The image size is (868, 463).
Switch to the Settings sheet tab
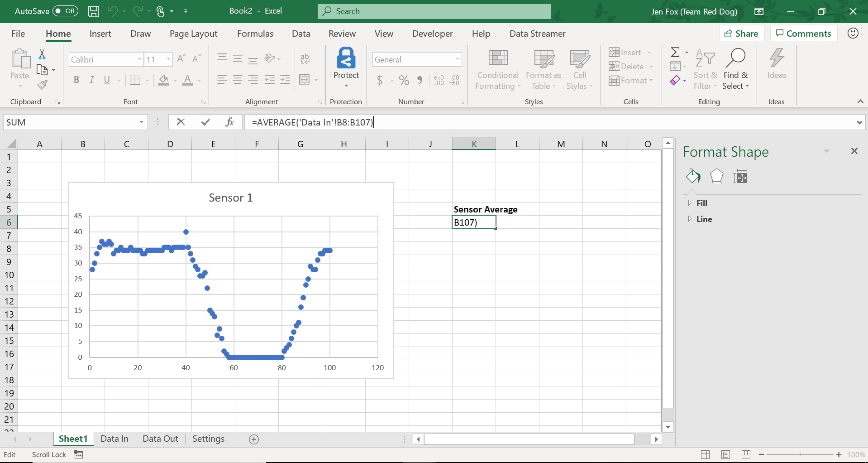pos(208,439)
